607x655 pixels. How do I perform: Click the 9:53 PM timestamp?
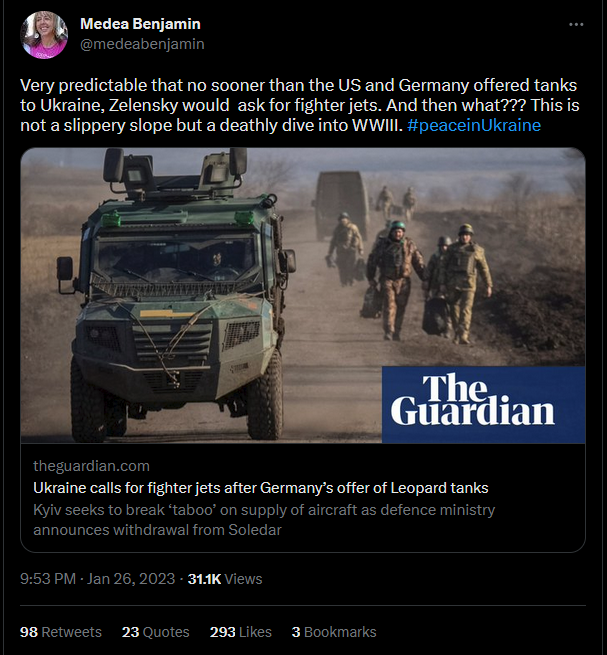pyautogui.click(x=48, y=579)
